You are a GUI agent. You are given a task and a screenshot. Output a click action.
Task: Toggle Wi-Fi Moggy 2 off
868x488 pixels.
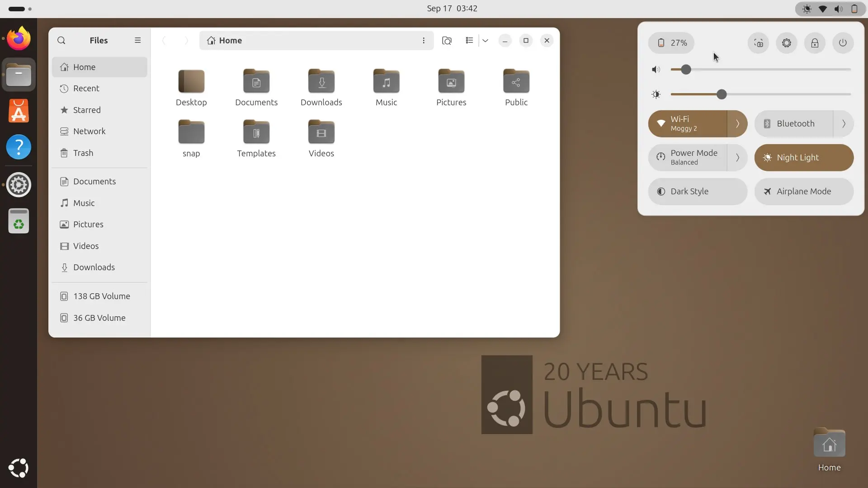[687, 124]
